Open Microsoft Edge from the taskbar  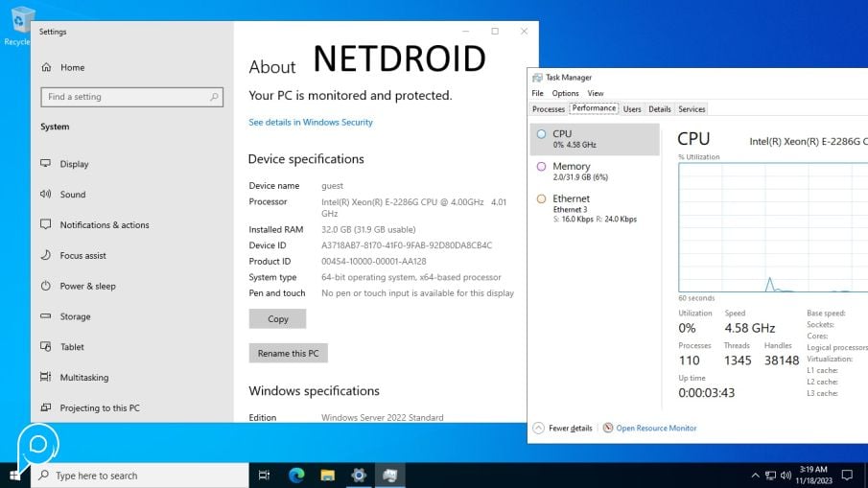point(296,476)
